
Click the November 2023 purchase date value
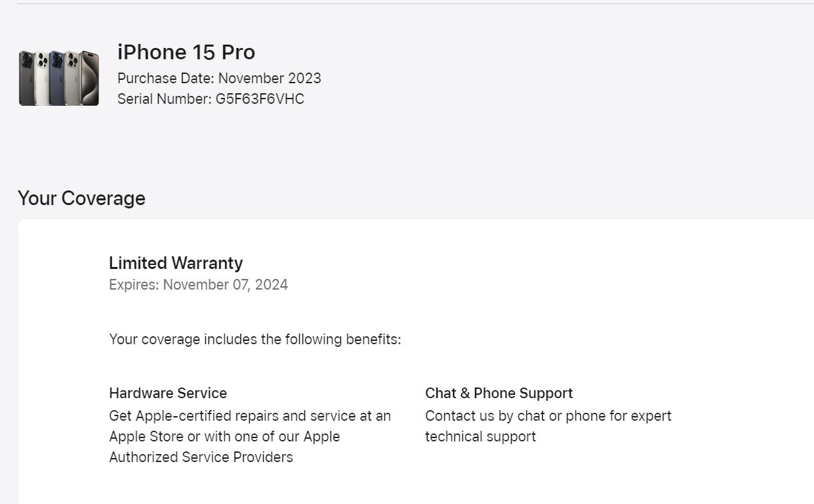pyautogui.click(x=269, y=79)
